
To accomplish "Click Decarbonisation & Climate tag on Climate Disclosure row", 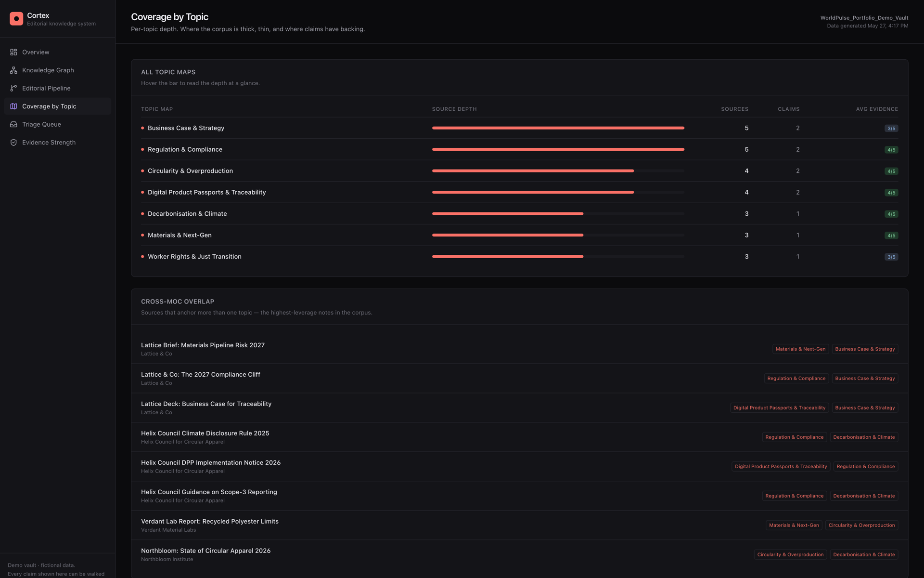I will [x=864, y=437].
